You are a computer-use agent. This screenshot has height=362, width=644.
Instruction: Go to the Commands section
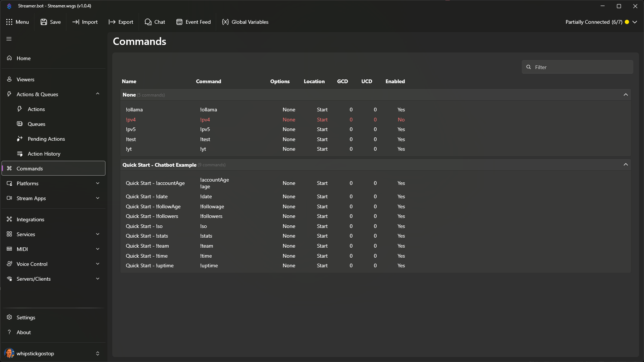[29, 168]
